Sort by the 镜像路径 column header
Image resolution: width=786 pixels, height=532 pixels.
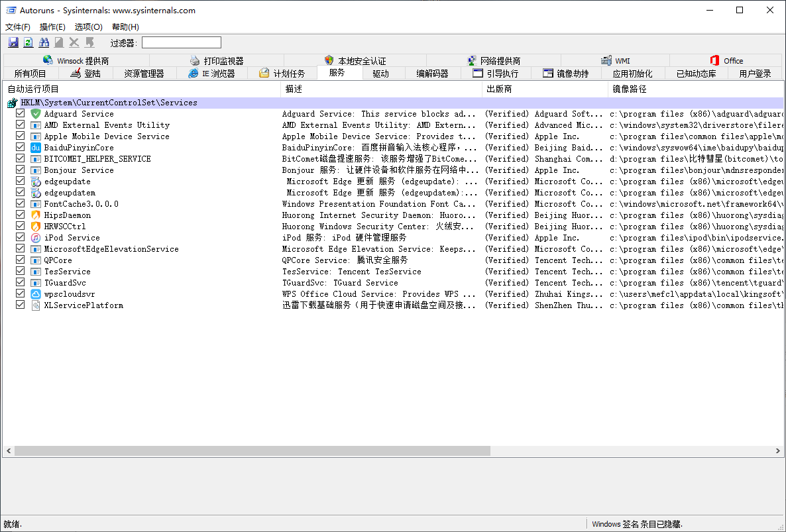coord(696,89)
